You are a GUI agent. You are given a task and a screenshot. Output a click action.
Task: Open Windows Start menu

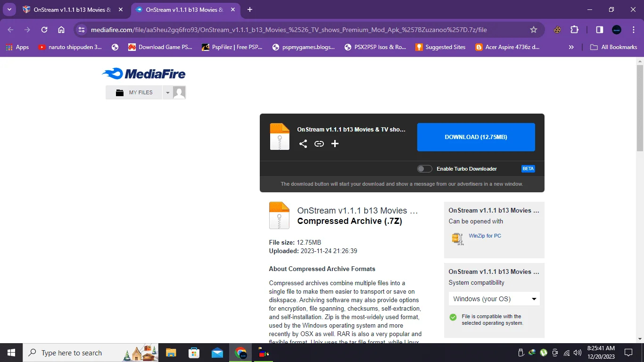[x=11, y=353]
